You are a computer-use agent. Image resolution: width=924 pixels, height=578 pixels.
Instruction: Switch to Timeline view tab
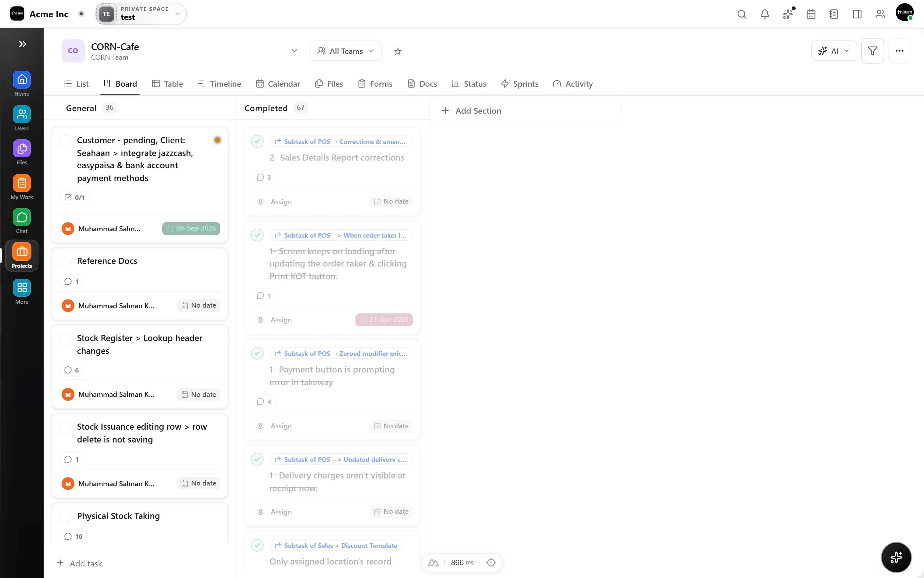219,84
